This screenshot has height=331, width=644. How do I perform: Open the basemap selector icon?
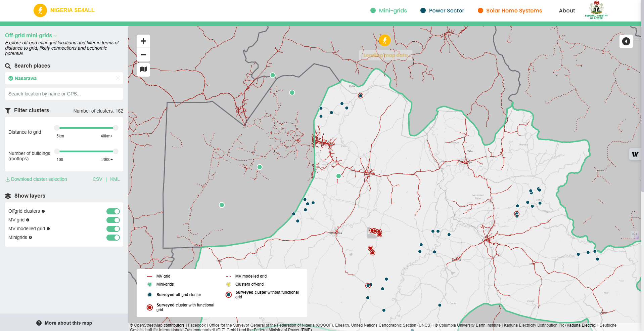(143, 70)
